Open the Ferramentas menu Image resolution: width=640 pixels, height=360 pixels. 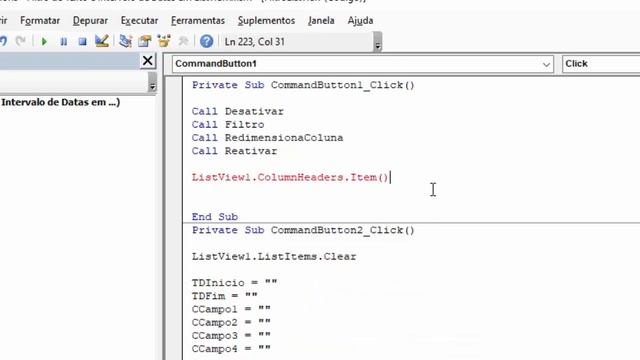pos(198,20)
